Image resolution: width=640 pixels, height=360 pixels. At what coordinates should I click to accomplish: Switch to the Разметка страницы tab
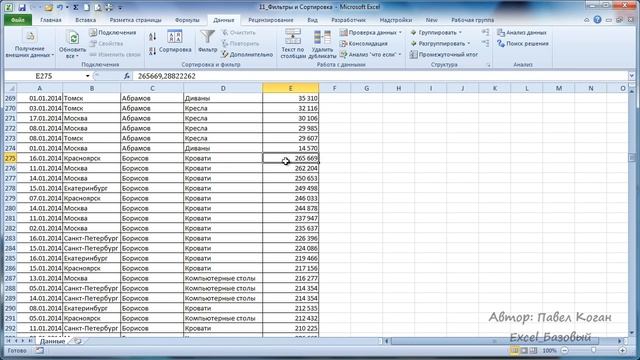[136, 20]
